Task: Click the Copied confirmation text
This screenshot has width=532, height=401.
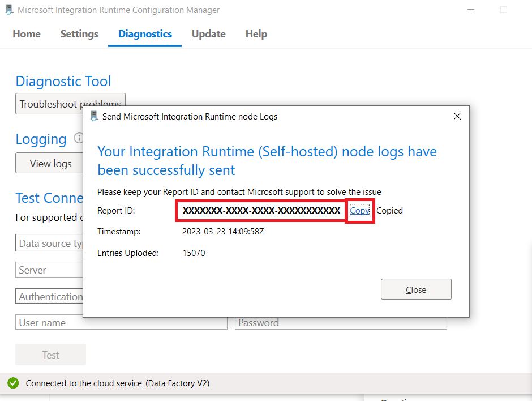Action: (x=389, y=211)
